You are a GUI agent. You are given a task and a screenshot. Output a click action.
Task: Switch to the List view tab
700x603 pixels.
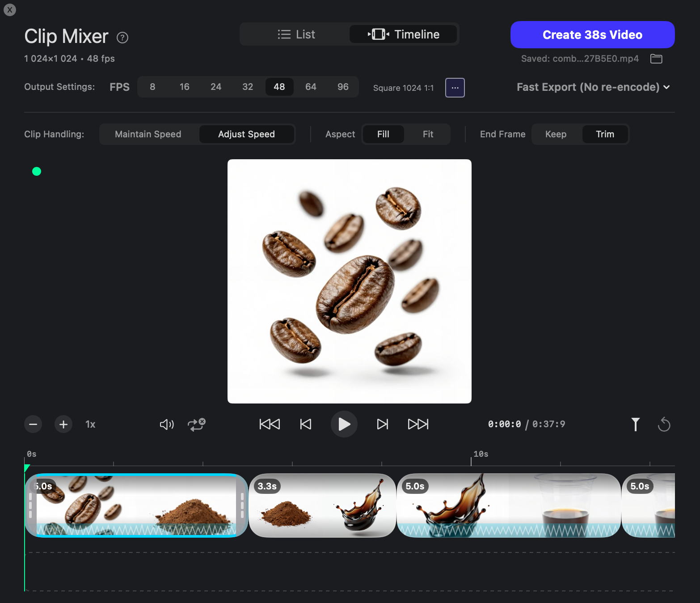(296, 34)
